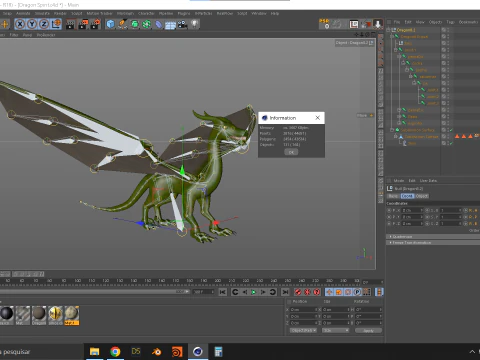Switch the coordinate system icon
Screen dimensions: 480x360
click(x=56, y=24)
